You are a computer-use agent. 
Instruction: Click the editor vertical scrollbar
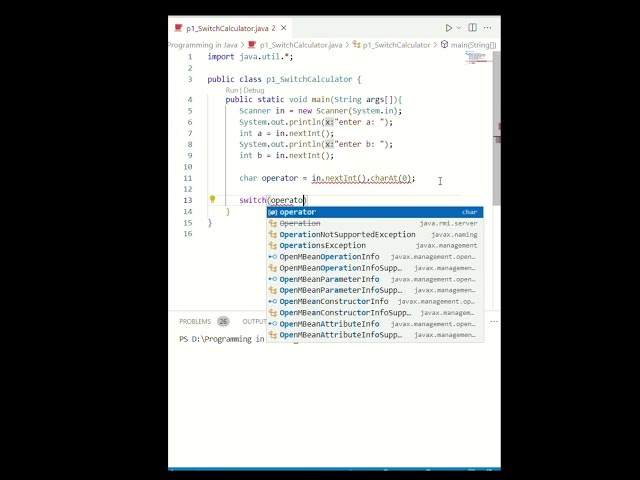[497, 129]
